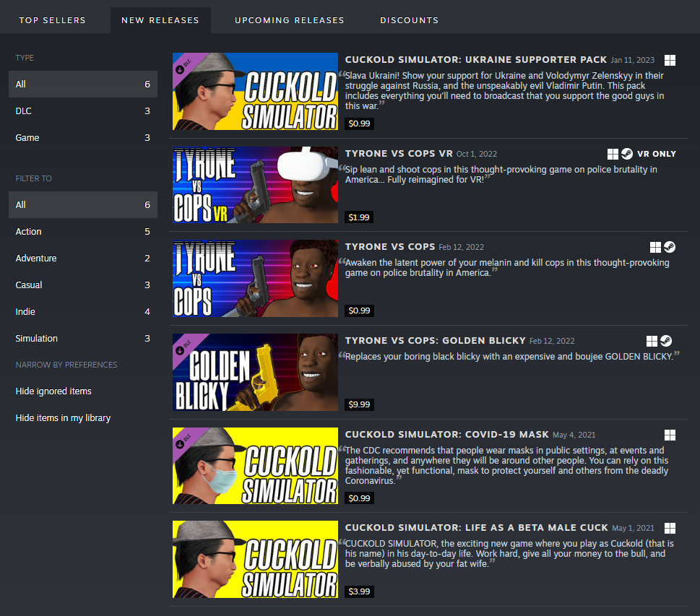Filter results to Action genre
The height and width of the screenshot is (616, 700).
(x=83, y=231)
